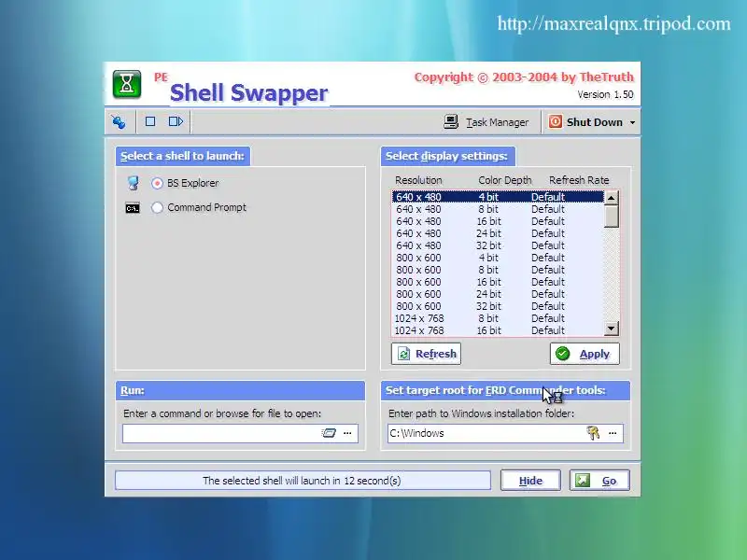Screen dimensions: 747x560
Task: Select 640 x 480 24 bit display mode
Action: pos(498,233)
